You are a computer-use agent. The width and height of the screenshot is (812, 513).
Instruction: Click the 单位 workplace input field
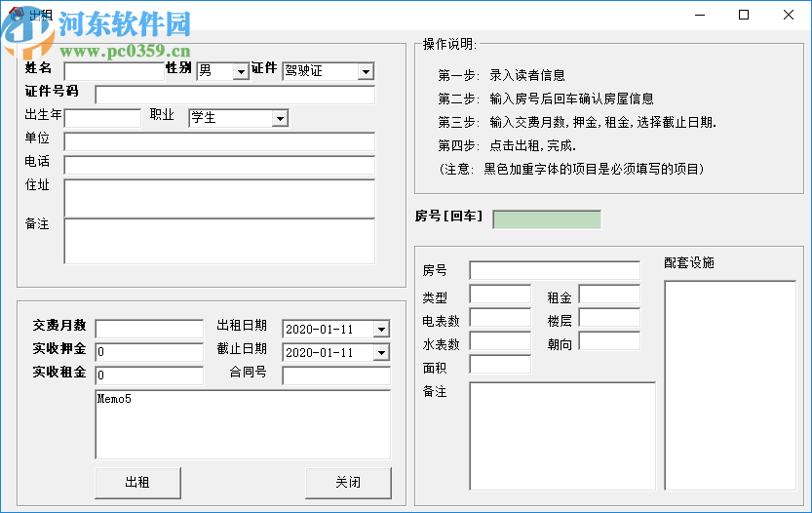point(219,141)
